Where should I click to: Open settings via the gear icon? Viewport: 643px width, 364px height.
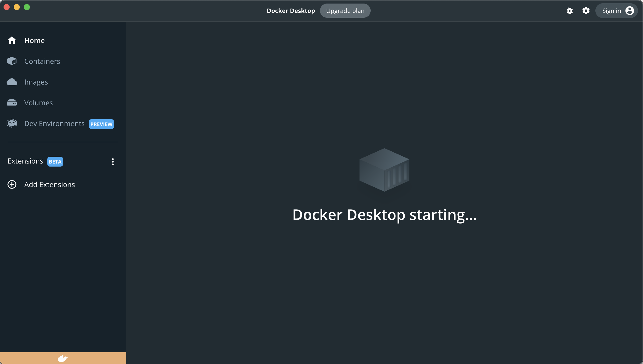pyautogui.click(x=586, y=11)
